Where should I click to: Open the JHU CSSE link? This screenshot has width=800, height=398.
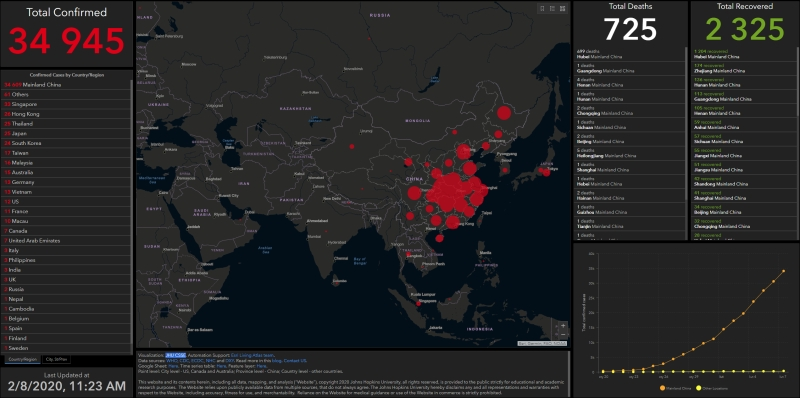[176, 355]
